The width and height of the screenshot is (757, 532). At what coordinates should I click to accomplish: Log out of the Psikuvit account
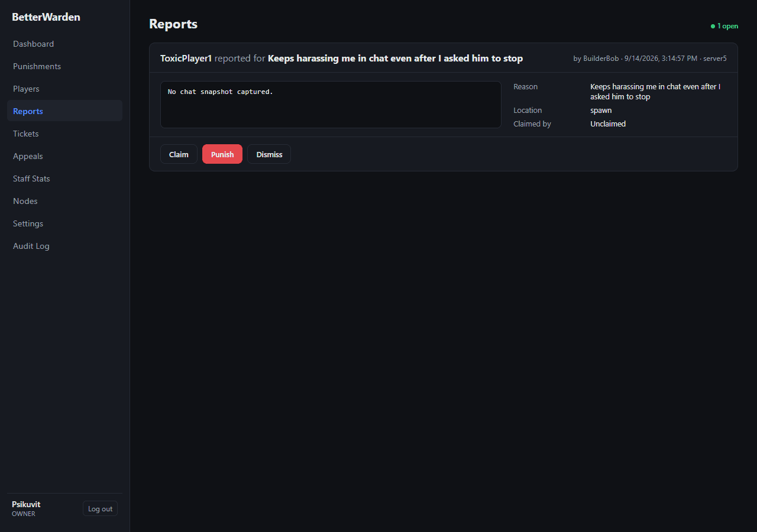[100, 509]
